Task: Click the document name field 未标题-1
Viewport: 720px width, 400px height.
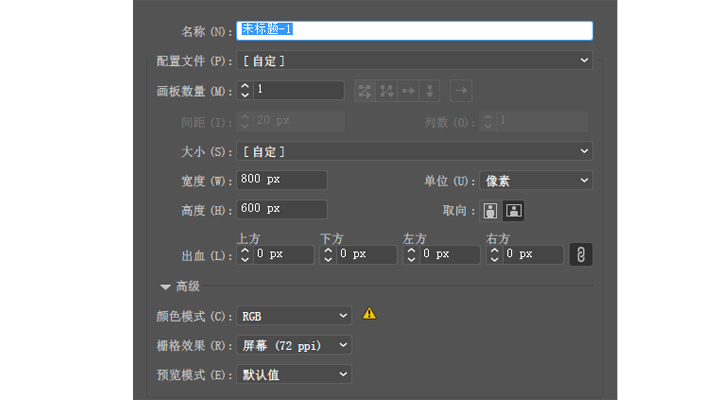Action: click(x=414, y=30)
